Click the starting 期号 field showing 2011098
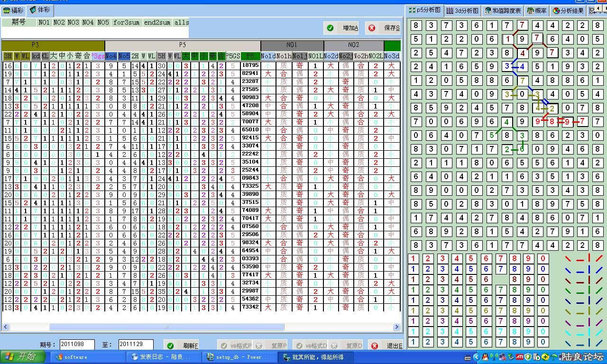Screen dimensions: 607x364 77,345
